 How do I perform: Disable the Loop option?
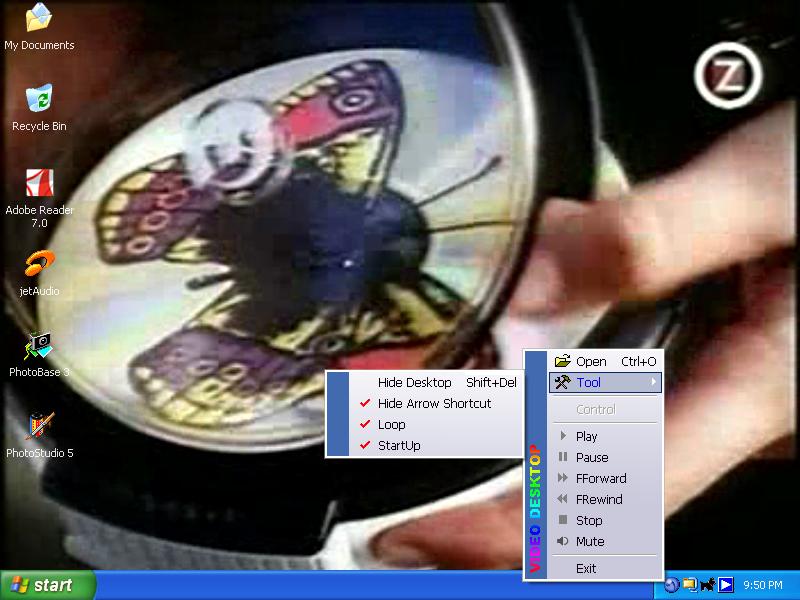(x=391, y=424)
